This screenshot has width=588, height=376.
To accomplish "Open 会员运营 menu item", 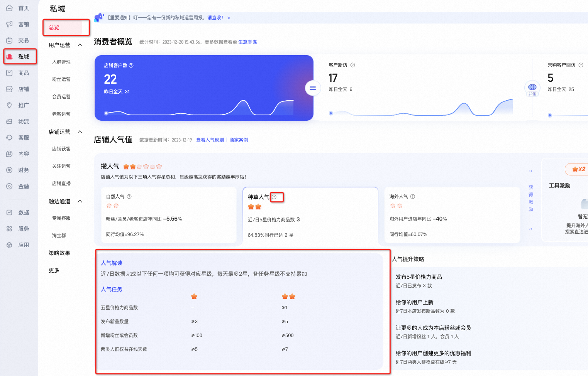I will (61, 96).
